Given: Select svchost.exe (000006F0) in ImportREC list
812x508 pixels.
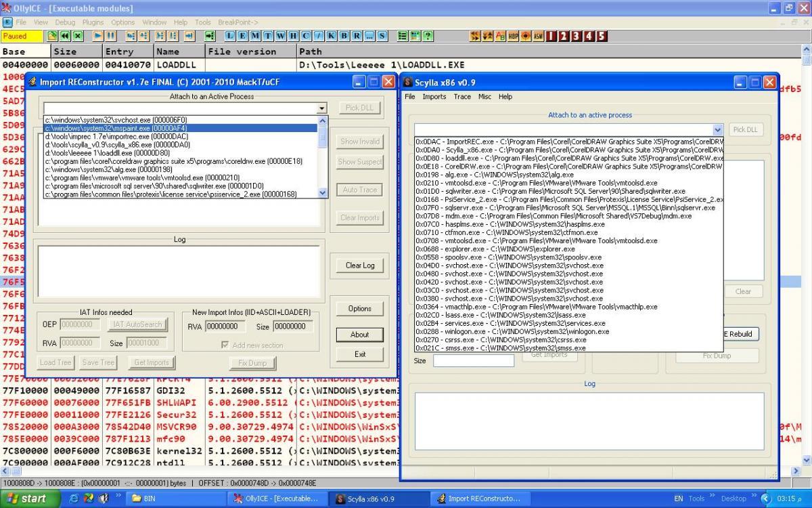Looking at the screenshot, I should coord(181,119).
